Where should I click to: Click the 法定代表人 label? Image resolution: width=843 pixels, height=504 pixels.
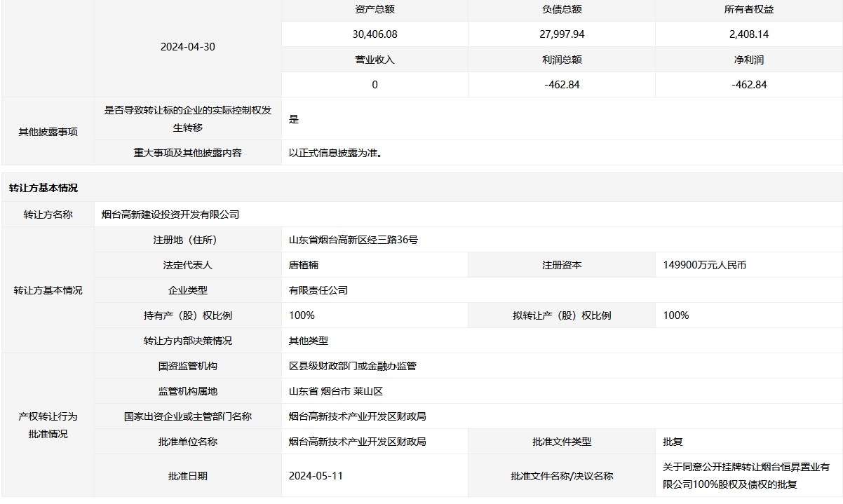coord(187,265)
